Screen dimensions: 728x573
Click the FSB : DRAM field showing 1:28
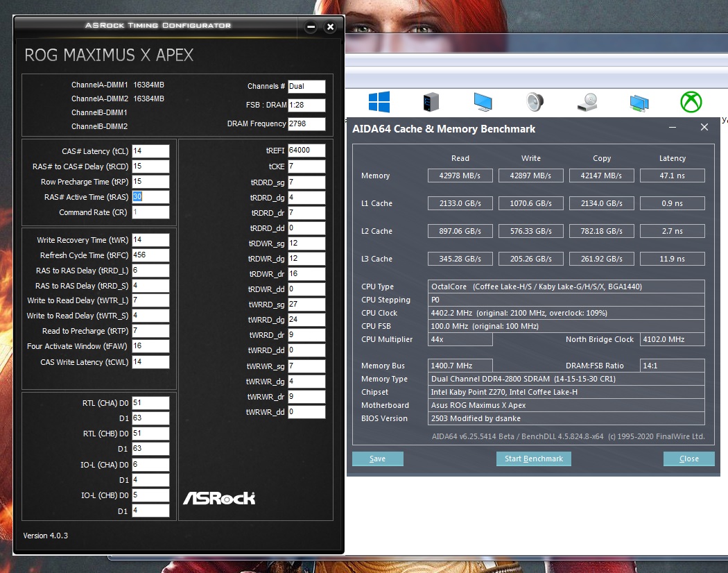(306, 105)
